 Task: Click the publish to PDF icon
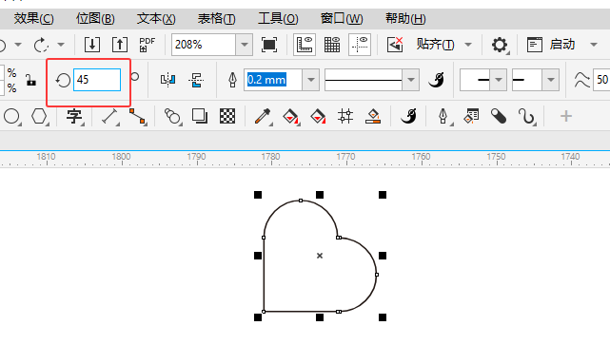pyautogui.click(x=148, y=45)
